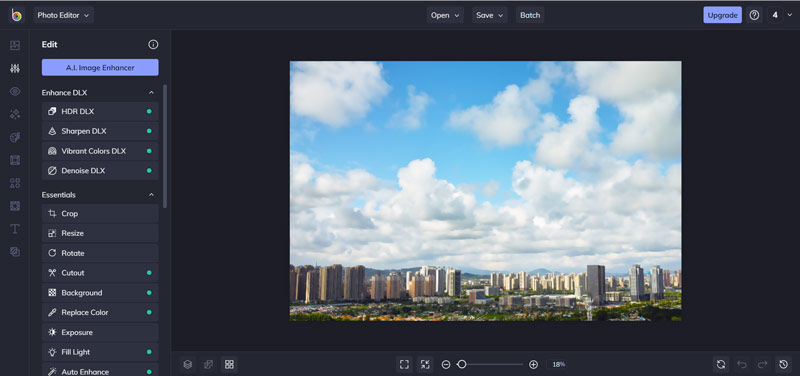The height and width of the screenshot is (376, 800).
Task: Click the help question mark icon
Action: tap(755, 15)
